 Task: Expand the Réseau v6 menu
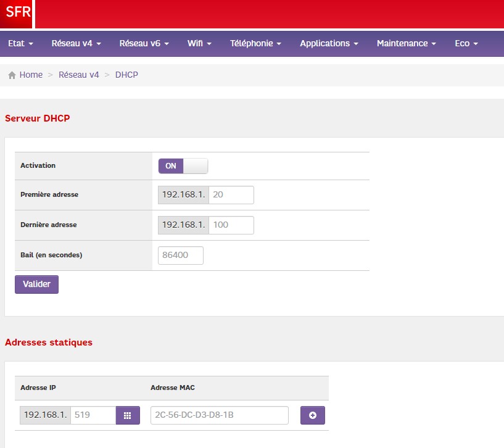click(144, 43)
